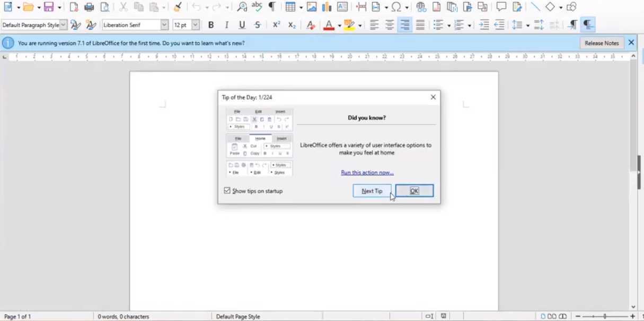Screen dimensions: 644x321
Task: Expand the Special Character dropdown arrow
Action: pyautogui.click(x=407, y=7)
